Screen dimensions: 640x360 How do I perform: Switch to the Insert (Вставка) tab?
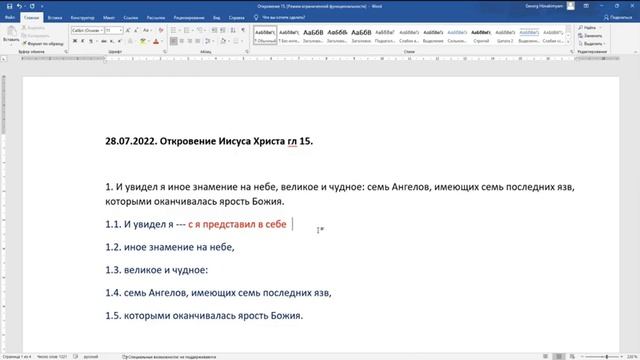pos(55,18)
